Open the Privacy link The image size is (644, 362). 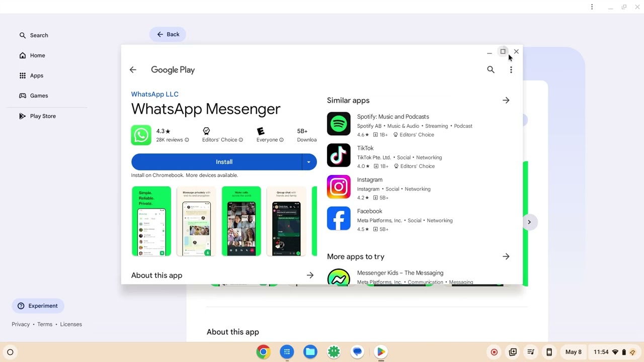[21, 324]
